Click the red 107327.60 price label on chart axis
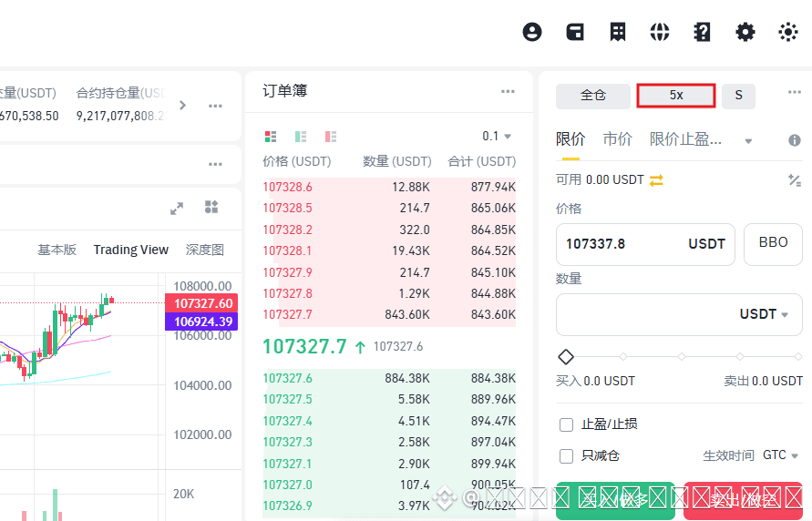The image size is (812, 521). (x=201, y=303)
